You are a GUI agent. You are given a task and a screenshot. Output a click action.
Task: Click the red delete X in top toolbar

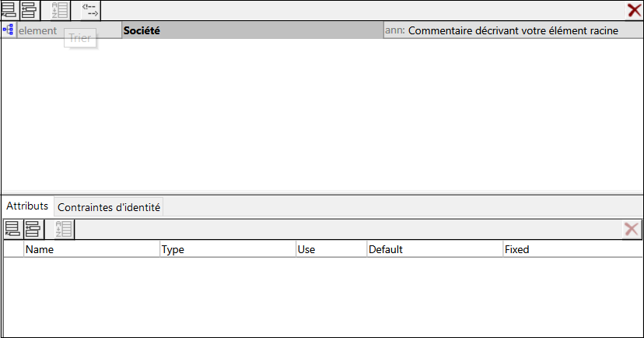[634, 10]
